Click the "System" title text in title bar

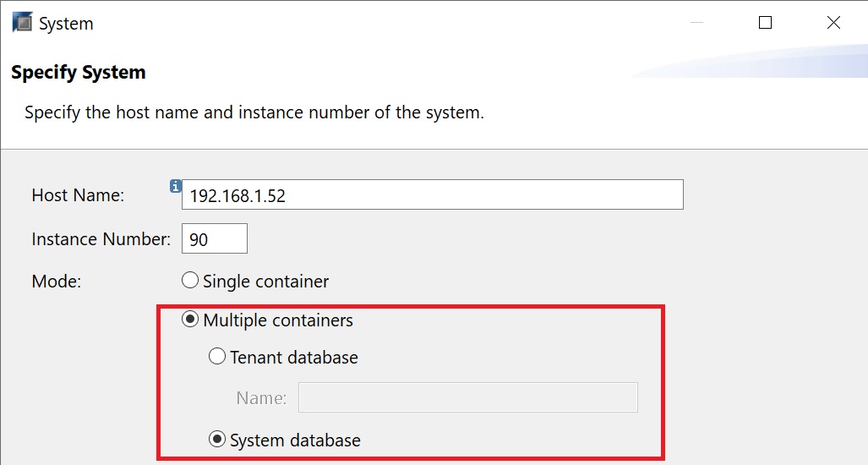[66, 24]
